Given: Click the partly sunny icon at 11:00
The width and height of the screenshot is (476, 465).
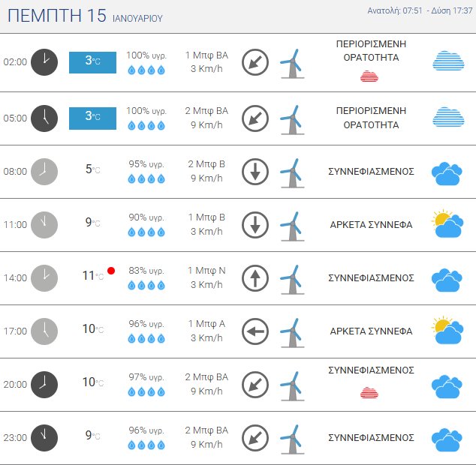Looking at the screenshot, I should 447,224.
